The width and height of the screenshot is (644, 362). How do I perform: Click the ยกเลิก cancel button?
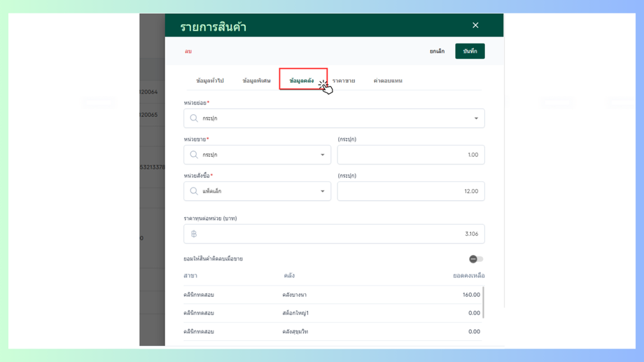click(x=437, y=51)
